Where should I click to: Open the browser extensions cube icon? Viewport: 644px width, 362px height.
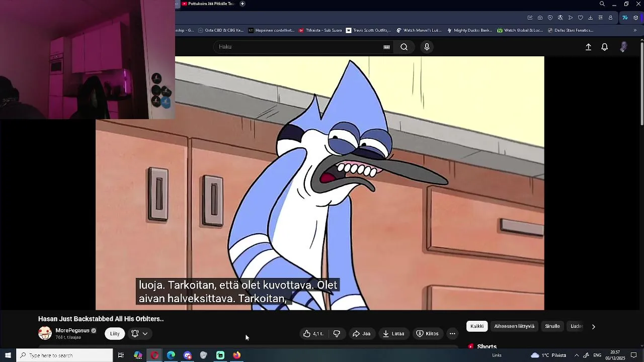coord(636,18)
